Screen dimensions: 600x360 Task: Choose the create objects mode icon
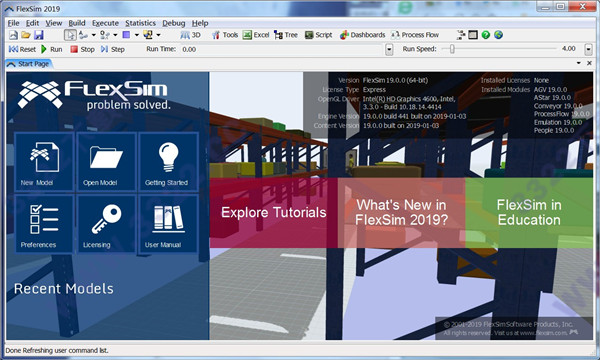coord(104,35)
